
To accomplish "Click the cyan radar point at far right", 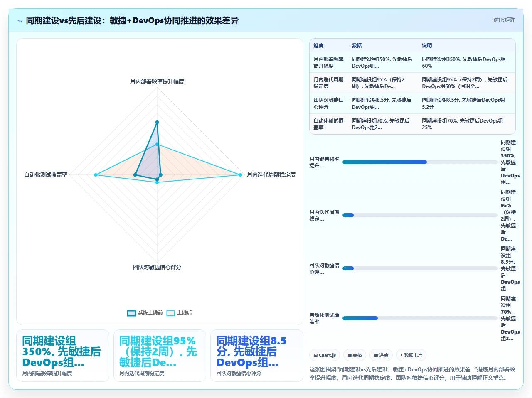I will [240, 175].
